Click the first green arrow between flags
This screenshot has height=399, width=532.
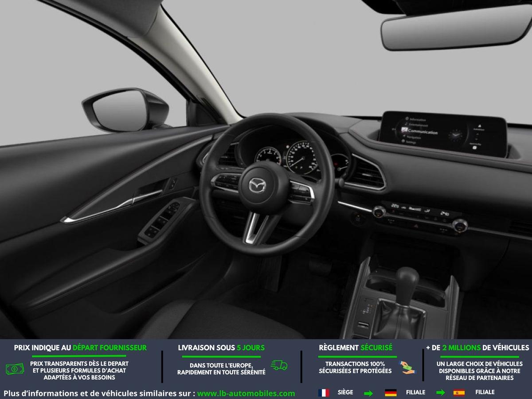pyautogui.click(x=368, y=393)
